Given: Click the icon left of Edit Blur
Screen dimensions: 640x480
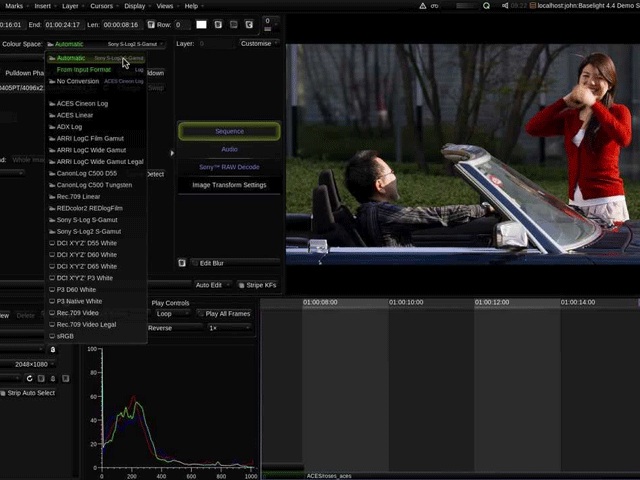Looking at the screenshot, I should click(x=182, y=263).
